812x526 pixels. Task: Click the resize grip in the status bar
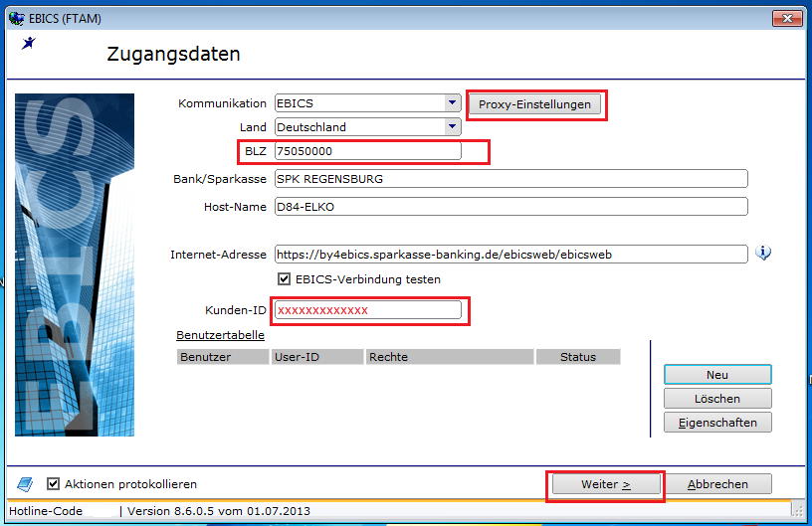click(x=797, y=511)
